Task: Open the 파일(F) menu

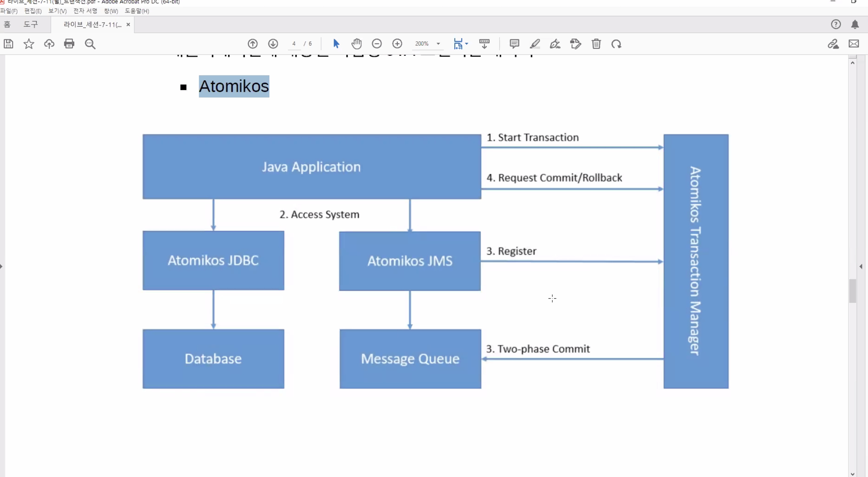Action: click(9, 11)
